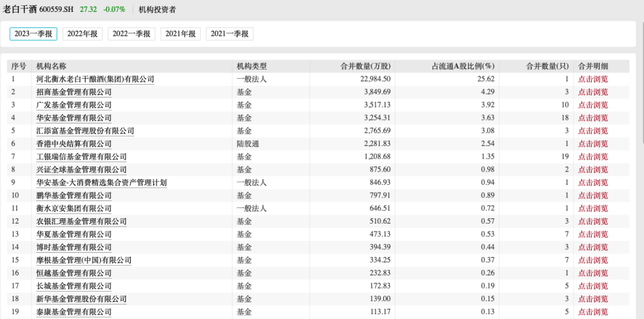644x319 pixels.
Task: Click the stock name 老白干酒 in header
Action: [x=20, y=10]
